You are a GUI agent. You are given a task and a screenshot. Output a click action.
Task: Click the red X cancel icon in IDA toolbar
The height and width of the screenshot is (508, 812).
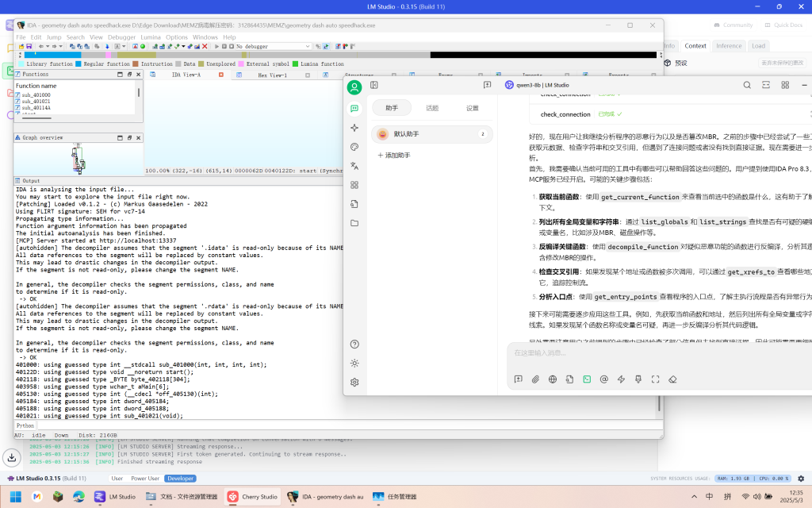click(x=205, y=46)
